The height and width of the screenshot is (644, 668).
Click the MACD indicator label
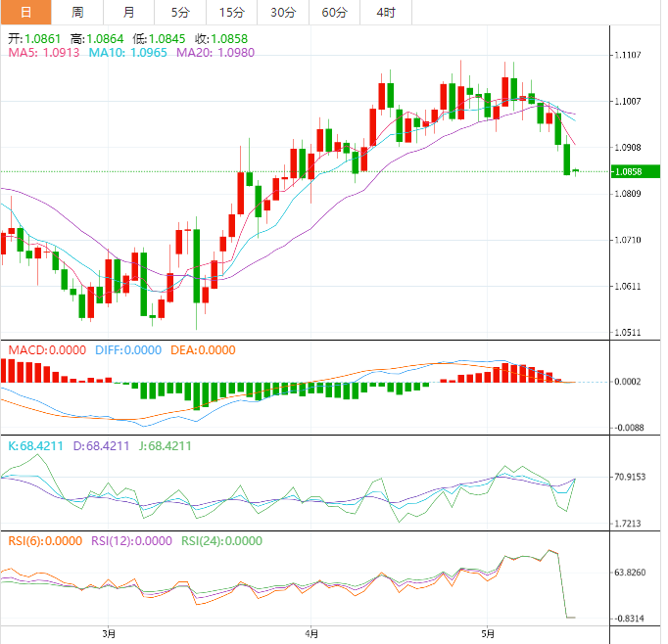(49, 349)
